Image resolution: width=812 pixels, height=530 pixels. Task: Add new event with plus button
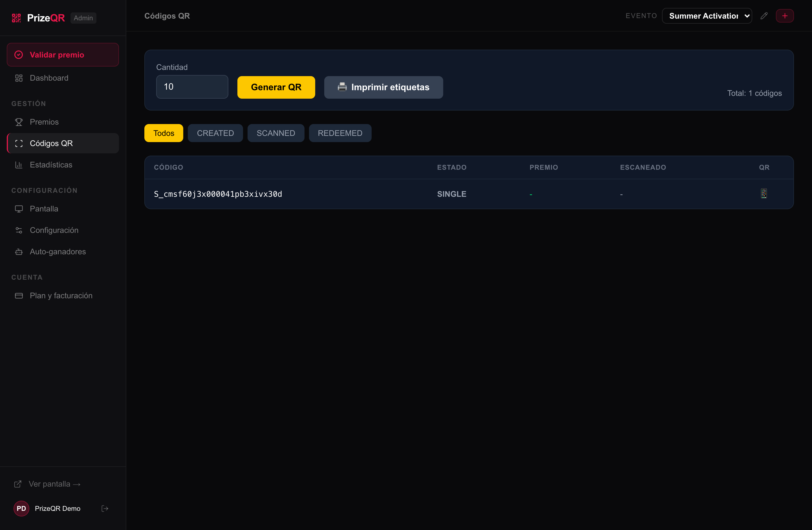[x=785, y=16]
